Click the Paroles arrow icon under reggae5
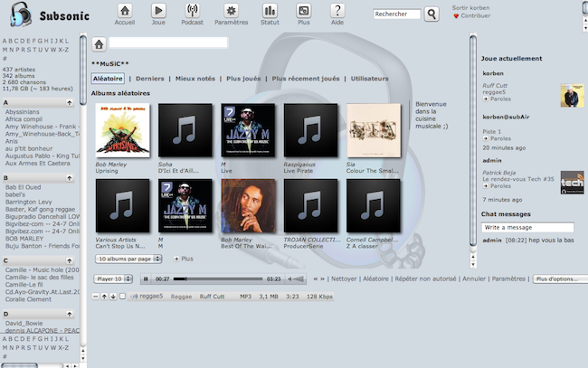The height and width of the screenshot is (368, 588). click(486, 99)
